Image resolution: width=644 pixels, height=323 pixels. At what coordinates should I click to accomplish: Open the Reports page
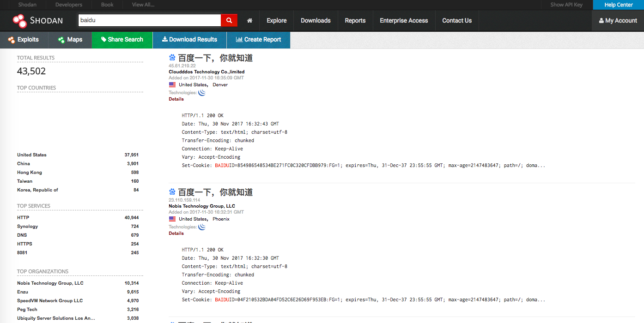[x=355, y=21]
